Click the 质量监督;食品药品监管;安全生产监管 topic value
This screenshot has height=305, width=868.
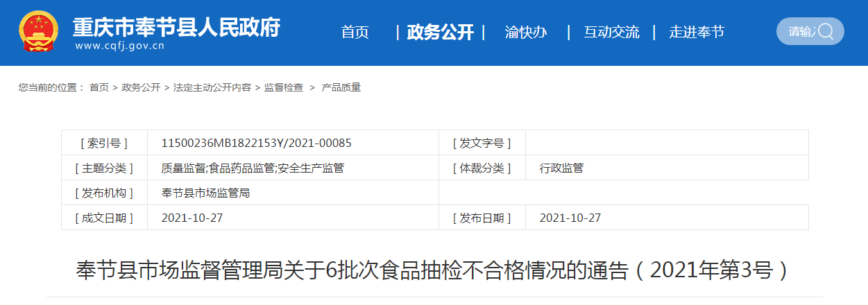(x=253, y=168)
